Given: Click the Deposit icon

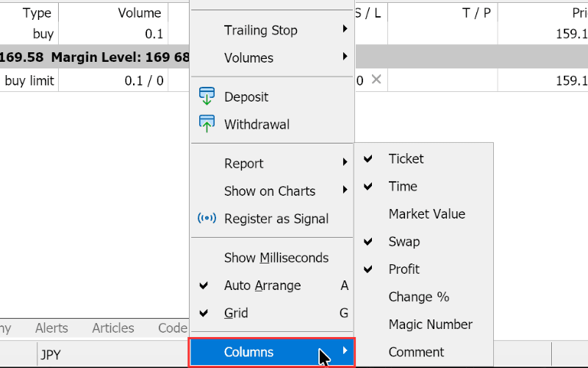Looking at the screenshot, I should (x=207, y=96).
